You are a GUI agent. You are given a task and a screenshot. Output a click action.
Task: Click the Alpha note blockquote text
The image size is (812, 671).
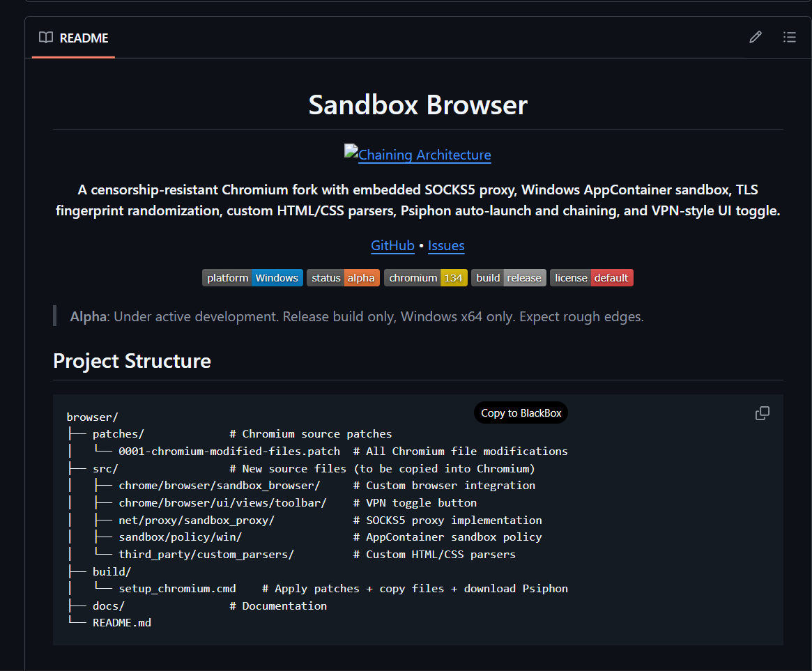357,316
